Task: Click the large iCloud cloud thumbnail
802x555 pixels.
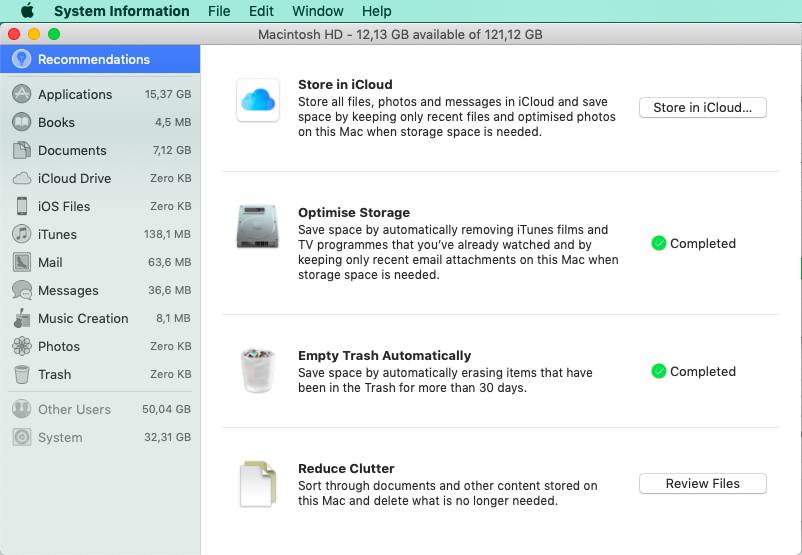Action: point(258,100)
